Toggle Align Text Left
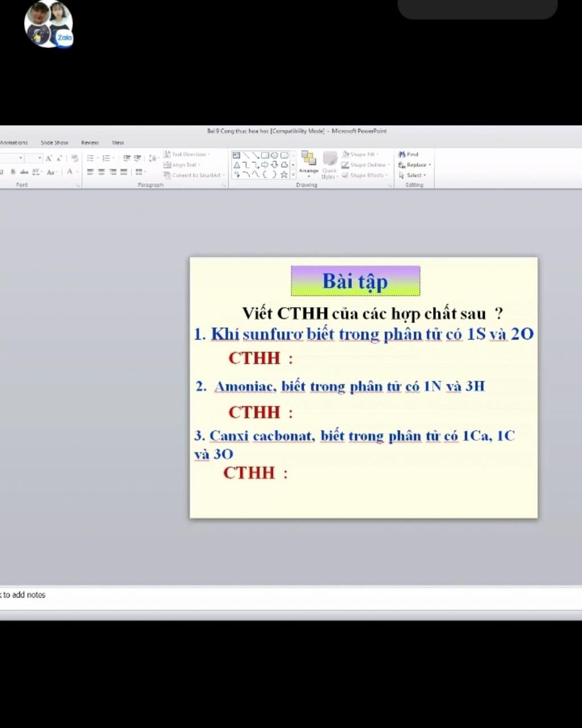The width and height of the screenshot is (582, 728). [x=90, y=172]
